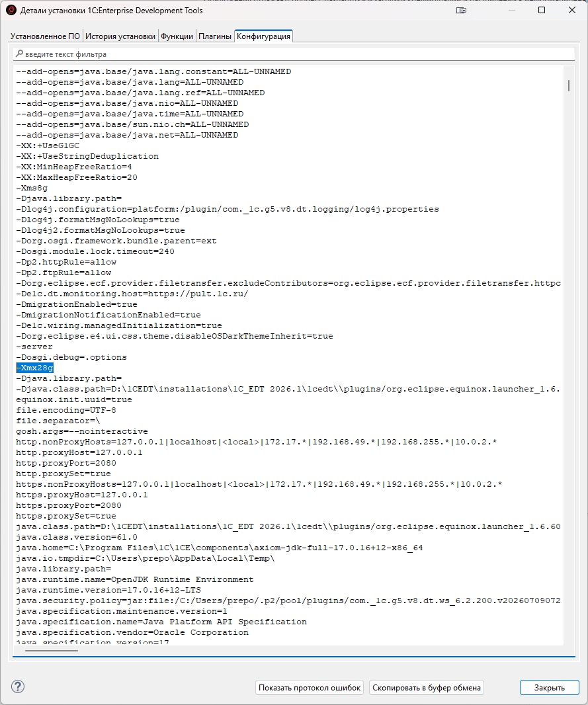Click the -XX:MaxHeapFreeRatio=20 line
This screenshot has width=588, height=705.
[77, 177]
